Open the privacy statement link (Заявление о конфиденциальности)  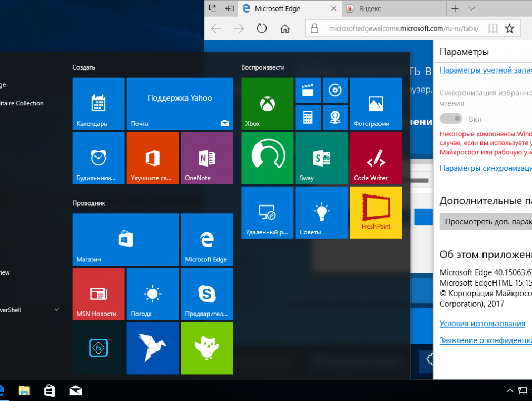[486, 340]
